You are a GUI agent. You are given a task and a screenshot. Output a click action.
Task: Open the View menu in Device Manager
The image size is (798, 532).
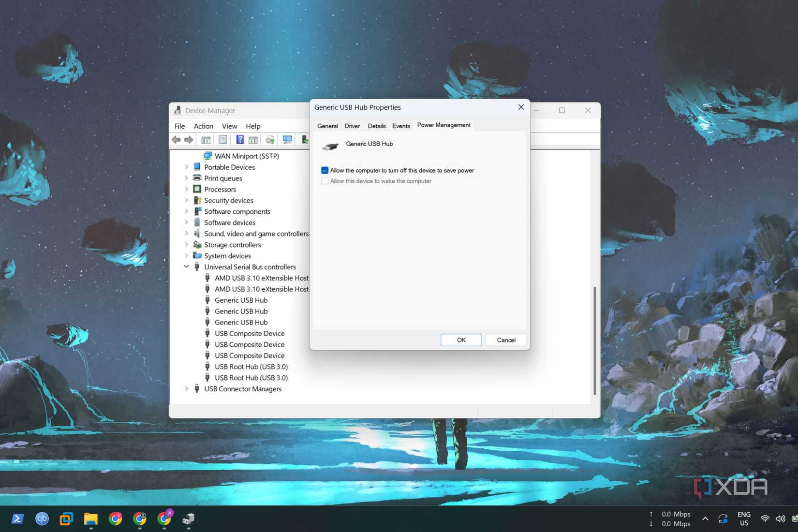pyautogui.click(x=229, y=126)
